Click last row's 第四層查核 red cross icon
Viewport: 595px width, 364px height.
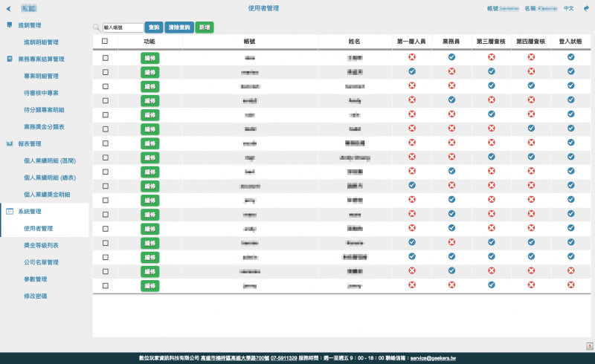[531, 285]
